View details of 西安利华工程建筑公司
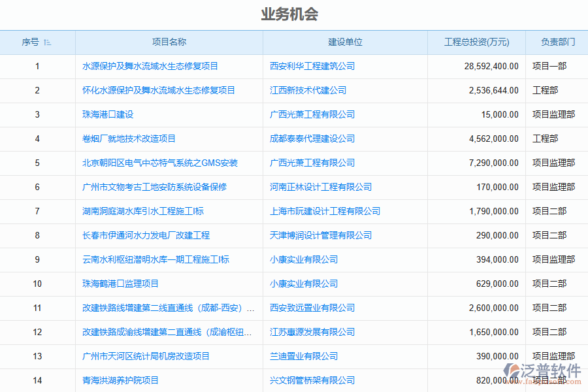This screenshot has height=392, width=588. [314, 66]
